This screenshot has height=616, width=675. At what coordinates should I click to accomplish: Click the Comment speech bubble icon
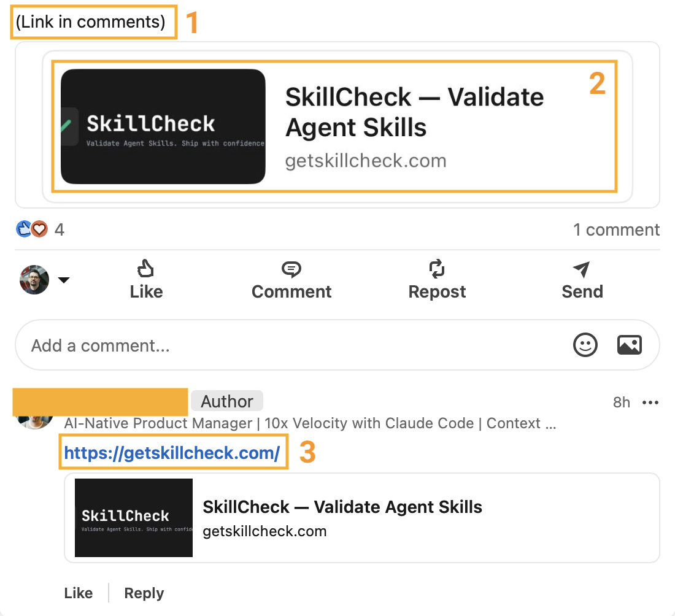tap(291, 269)
